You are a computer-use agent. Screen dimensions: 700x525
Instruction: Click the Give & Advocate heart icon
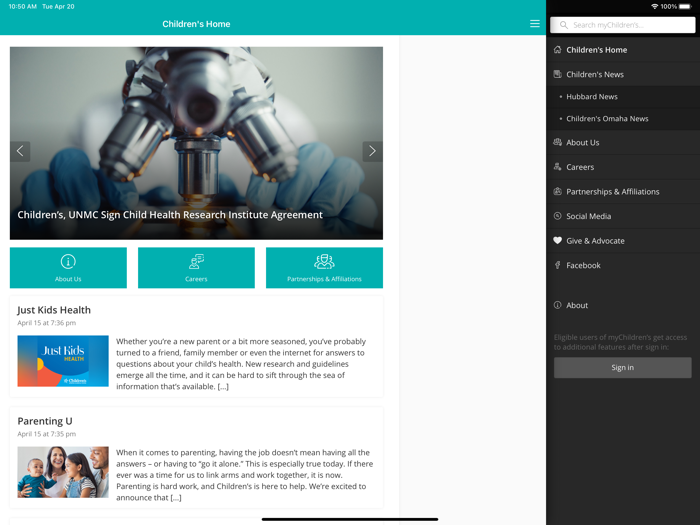558,240
